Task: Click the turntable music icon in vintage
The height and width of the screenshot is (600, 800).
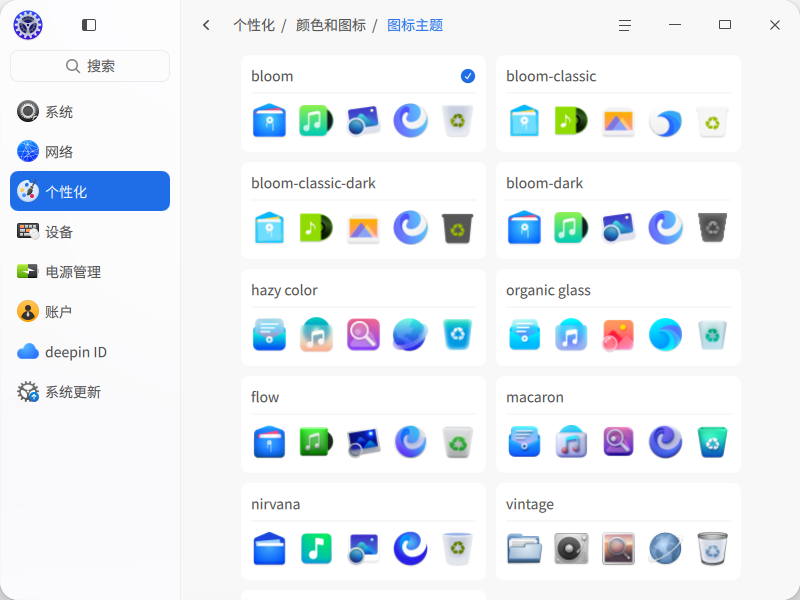Action: pos(571,548)
